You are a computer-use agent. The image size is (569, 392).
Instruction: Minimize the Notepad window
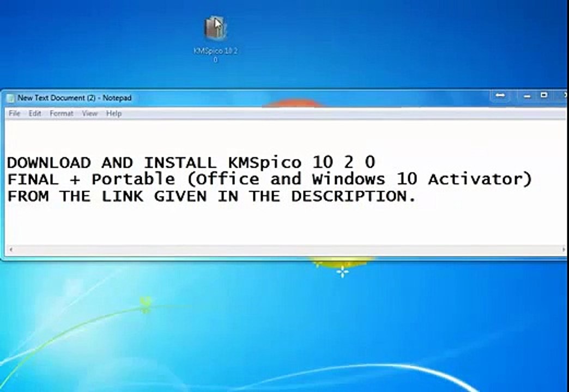527,96
